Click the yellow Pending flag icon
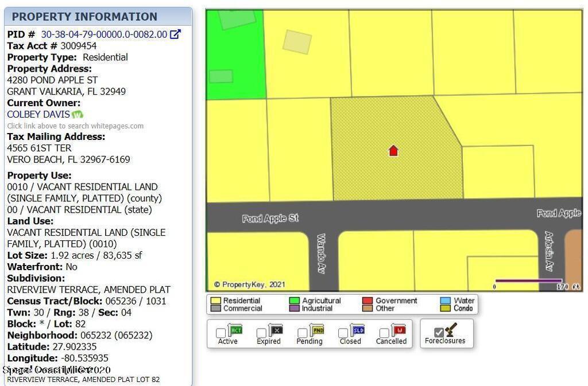 (317, 330)
